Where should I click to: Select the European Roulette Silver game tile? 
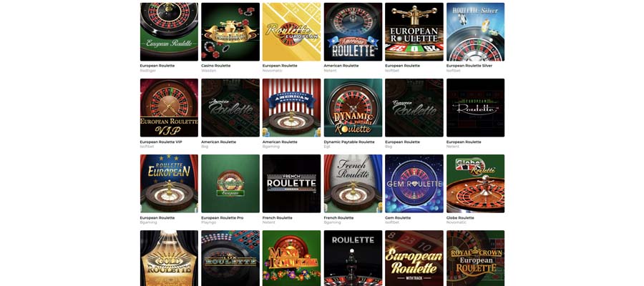[x=476, y=31]
